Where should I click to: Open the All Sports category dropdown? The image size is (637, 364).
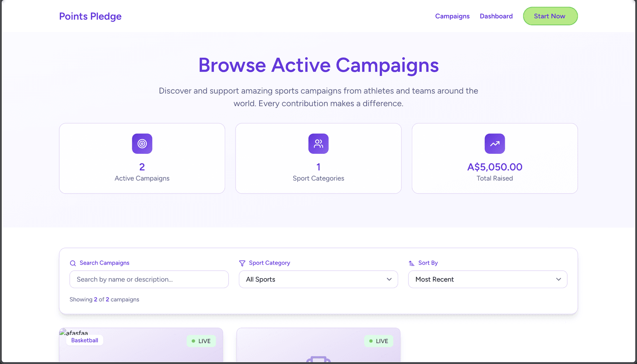(318, 279)
